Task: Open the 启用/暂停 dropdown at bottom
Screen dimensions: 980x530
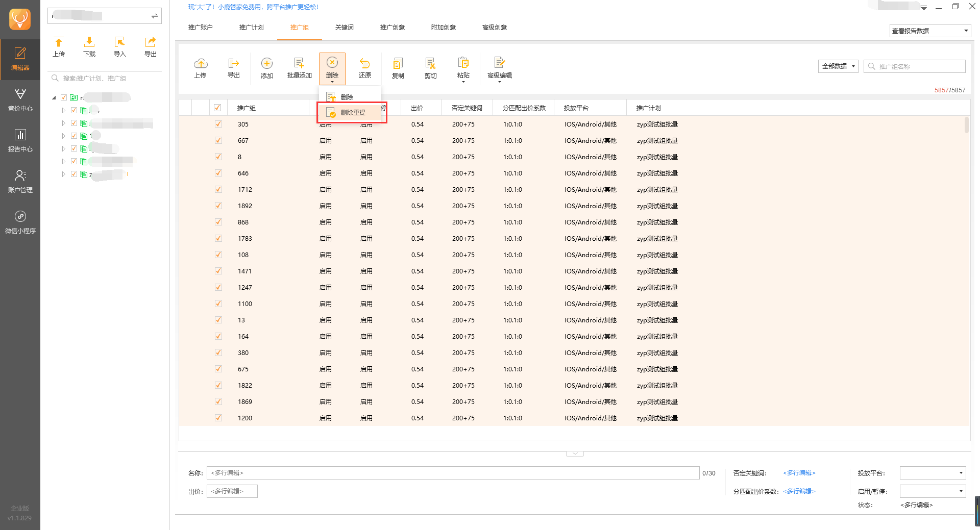Action: pos(933,491)
